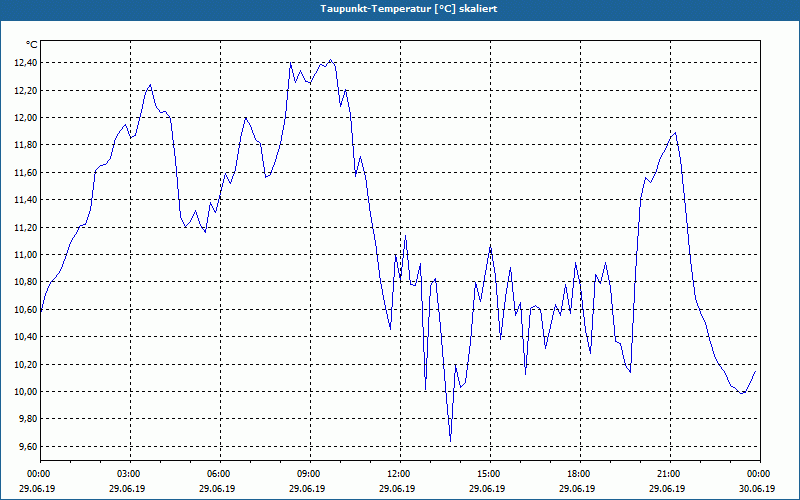Screen dimensions: 800x500
Task: Click the 9,80 y-axis label
Action: coord(28,419)
